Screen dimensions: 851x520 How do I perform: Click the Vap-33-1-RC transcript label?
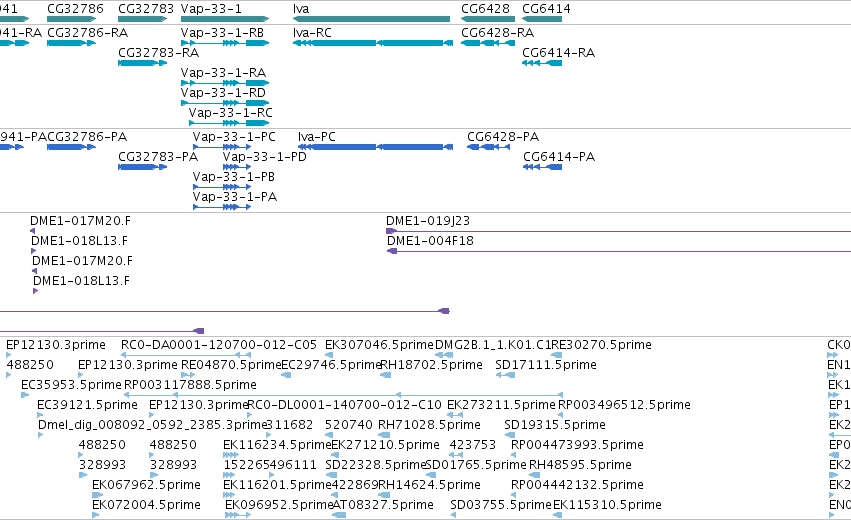[231, 113]
